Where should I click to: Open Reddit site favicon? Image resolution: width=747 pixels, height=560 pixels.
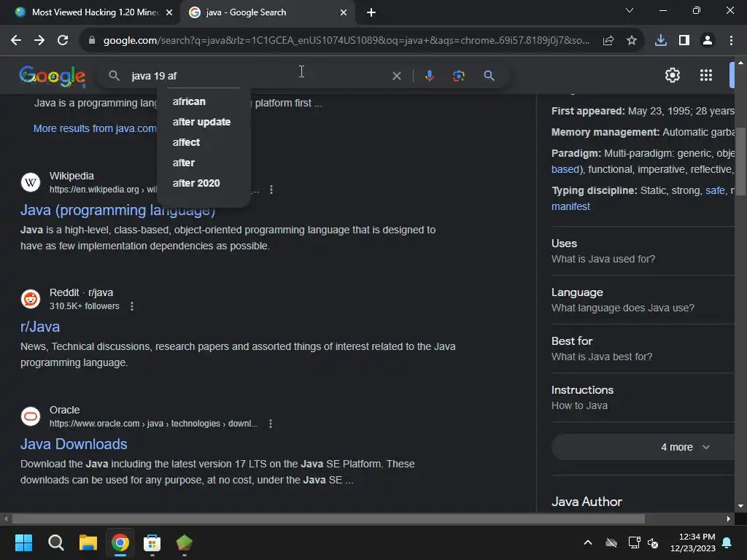click(31, 299)
